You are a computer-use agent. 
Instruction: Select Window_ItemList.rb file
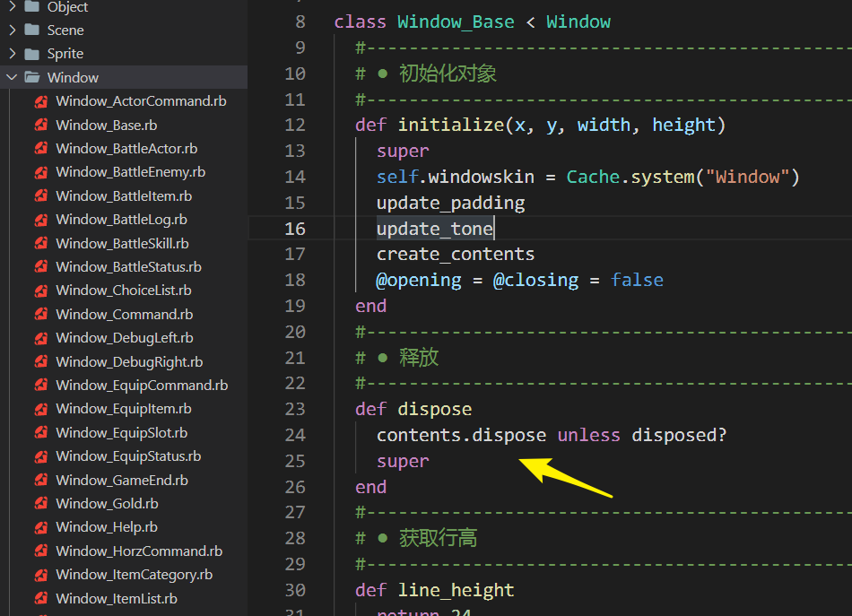tap(117, 599)
